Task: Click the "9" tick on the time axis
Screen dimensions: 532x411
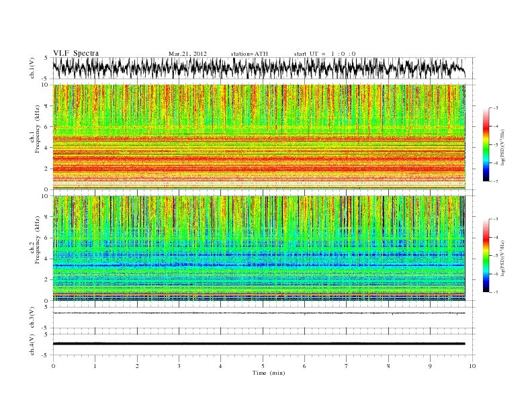Action: 430,366
